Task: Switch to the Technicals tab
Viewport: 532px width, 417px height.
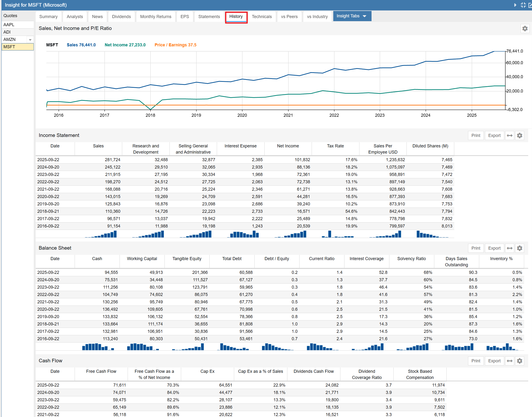Action: coord(261,17)
